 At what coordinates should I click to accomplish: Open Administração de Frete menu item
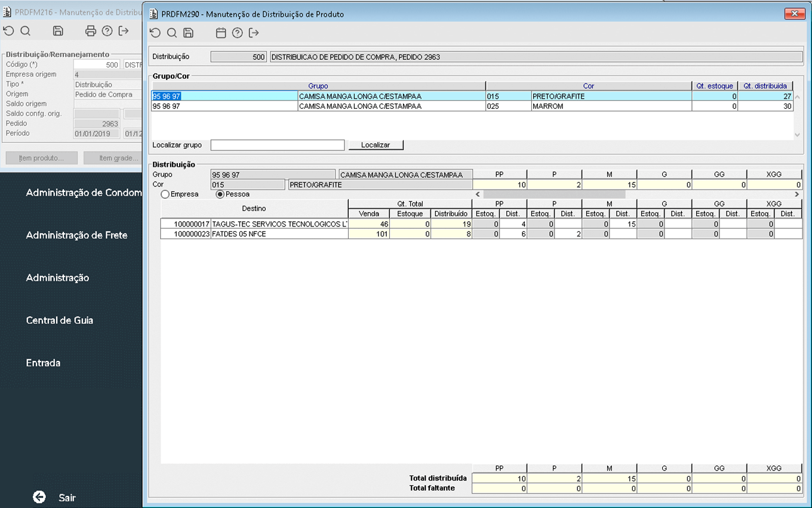click(x=76, y=235)
